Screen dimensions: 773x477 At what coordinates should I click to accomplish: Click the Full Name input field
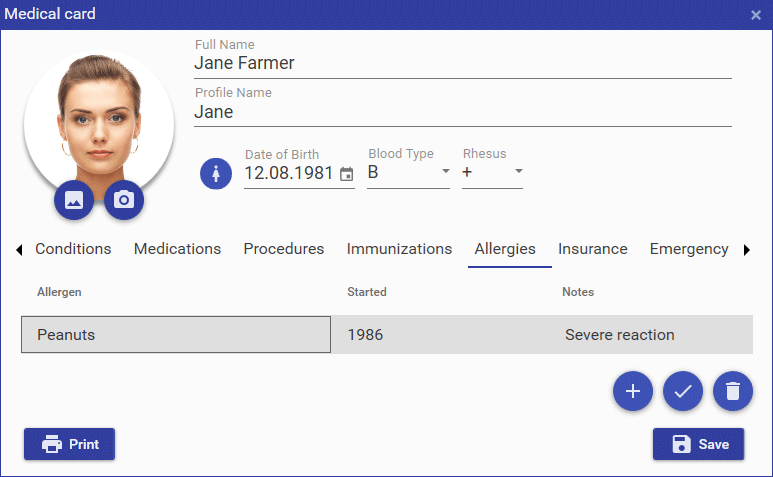(x=462, y=63)
